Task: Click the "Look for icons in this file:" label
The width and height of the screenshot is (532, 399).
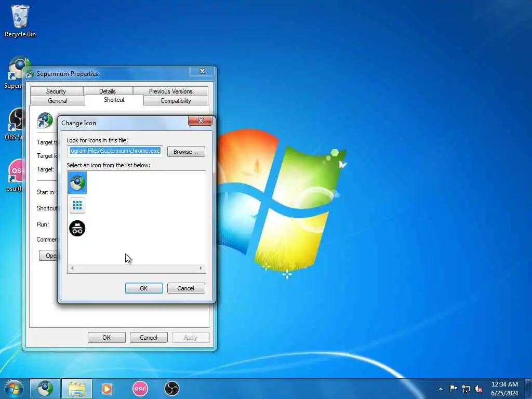Action: (97, 140)
